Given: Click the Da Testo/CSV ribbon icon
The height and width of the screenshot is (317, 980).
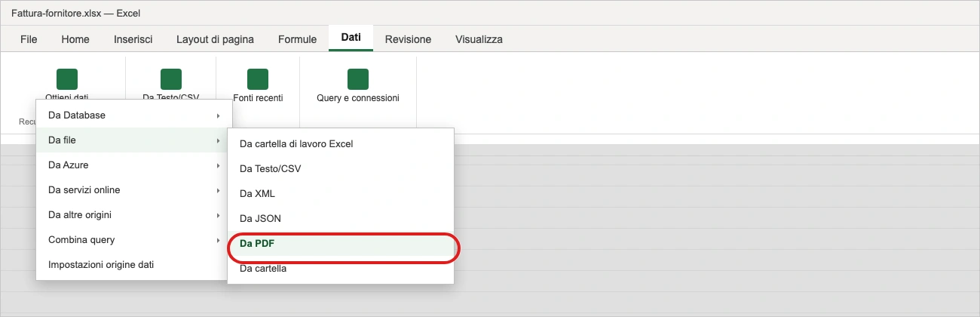Looking at the screenshot, I should click(171, 79).
